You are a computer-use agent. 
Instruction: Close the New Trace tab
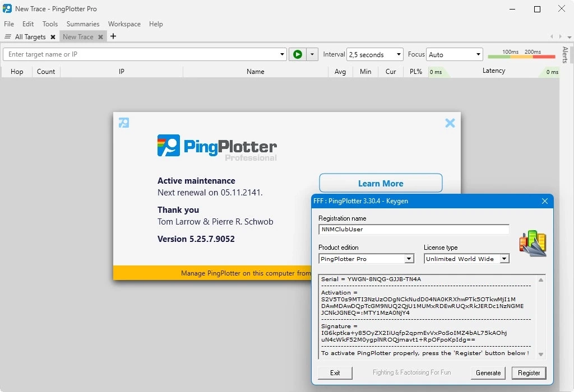click(x=101, y=37)
